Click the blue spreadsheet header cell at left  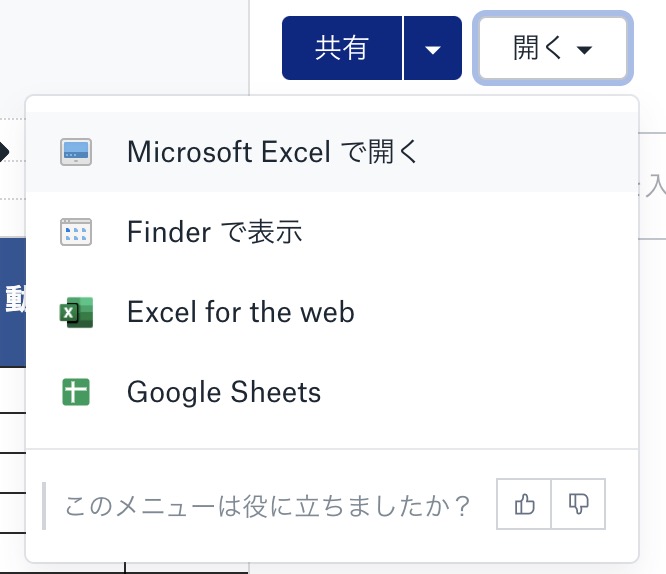[13, 303]
